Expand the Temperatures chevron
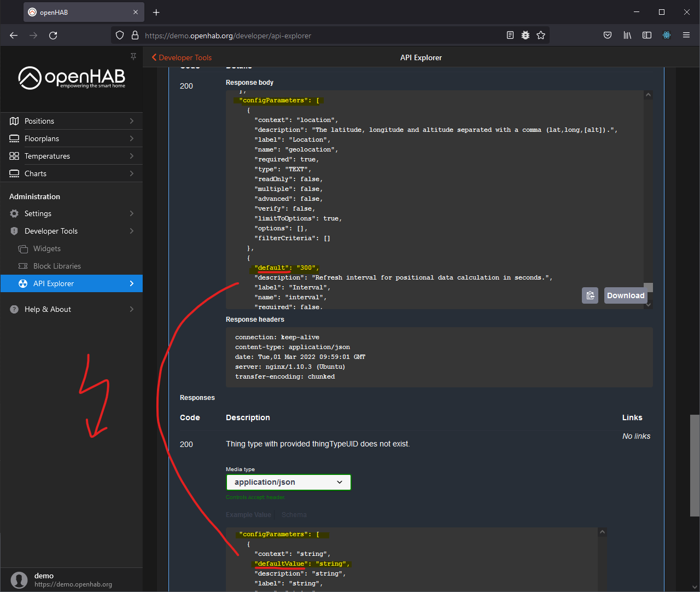700x592 pixels. [x=132, y=156]
